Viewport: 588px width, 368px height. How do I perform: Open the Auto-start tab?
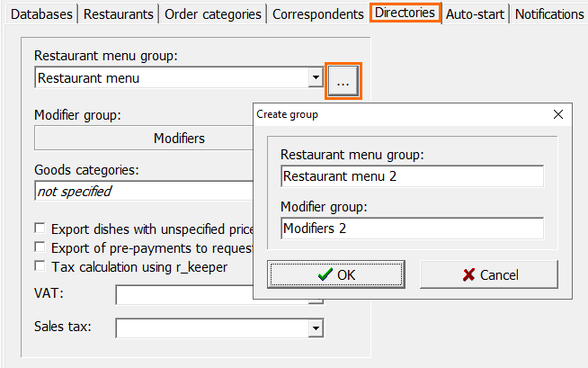(x=475, y=14)
